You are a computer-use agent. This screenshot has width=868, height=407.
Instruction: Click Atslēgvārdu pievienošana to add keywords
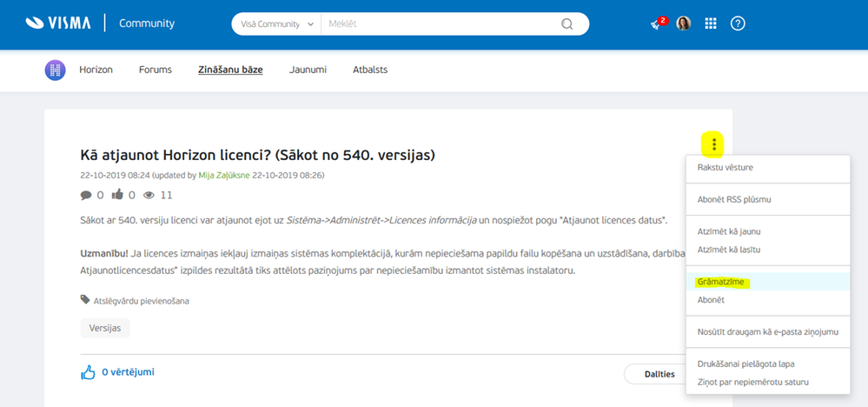[141, 301]
